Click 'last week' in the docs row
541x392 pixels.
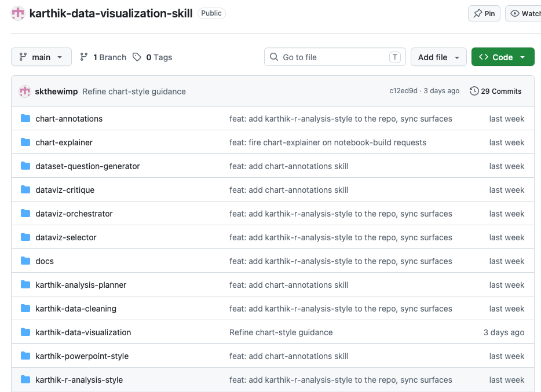click(x=506, y=261)
